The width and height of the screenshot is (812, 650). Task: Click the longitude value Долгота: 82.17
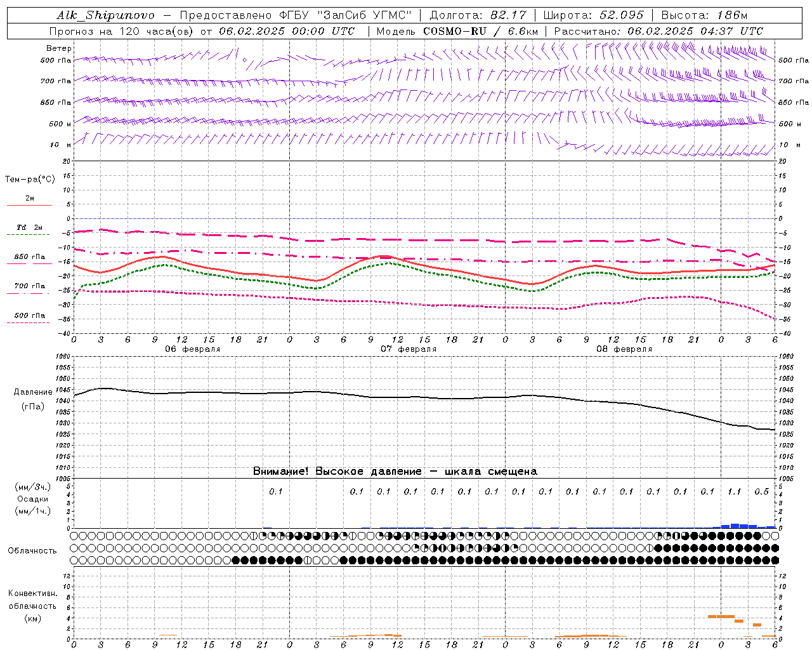coord(478,15)
